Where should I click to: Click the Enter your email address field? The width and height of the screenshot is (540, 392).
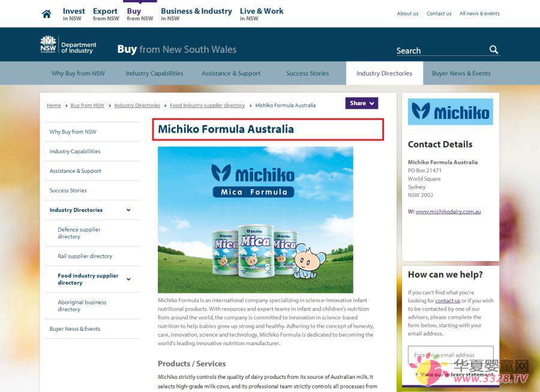tap(449, 355)
